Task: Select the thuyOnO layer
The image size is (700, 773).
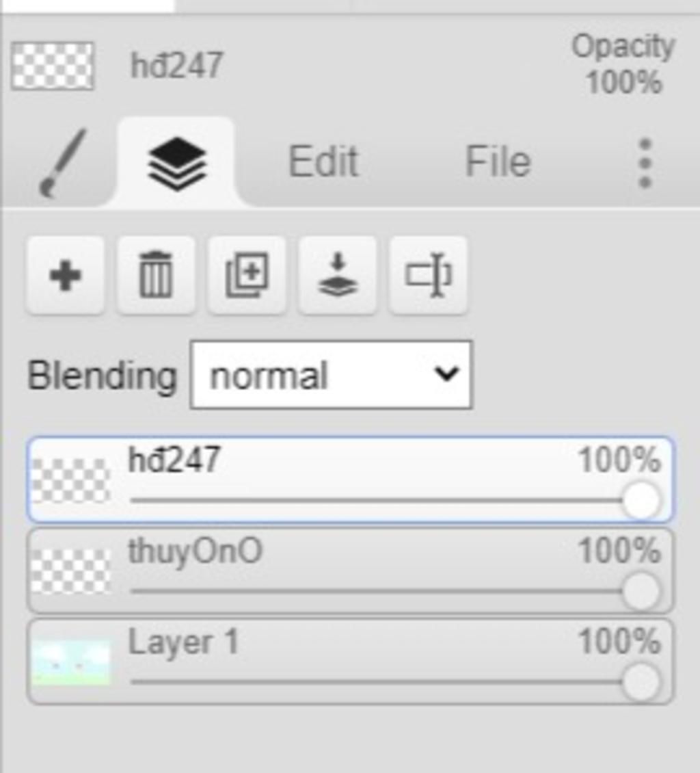Action: [350, 571]
